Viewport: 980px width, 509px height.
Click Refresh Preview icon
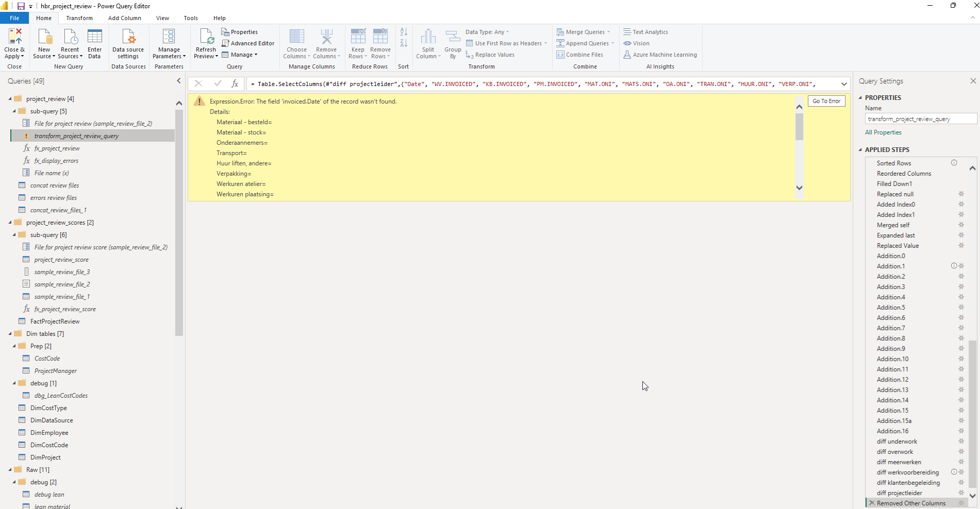click(x=206, y=37)
